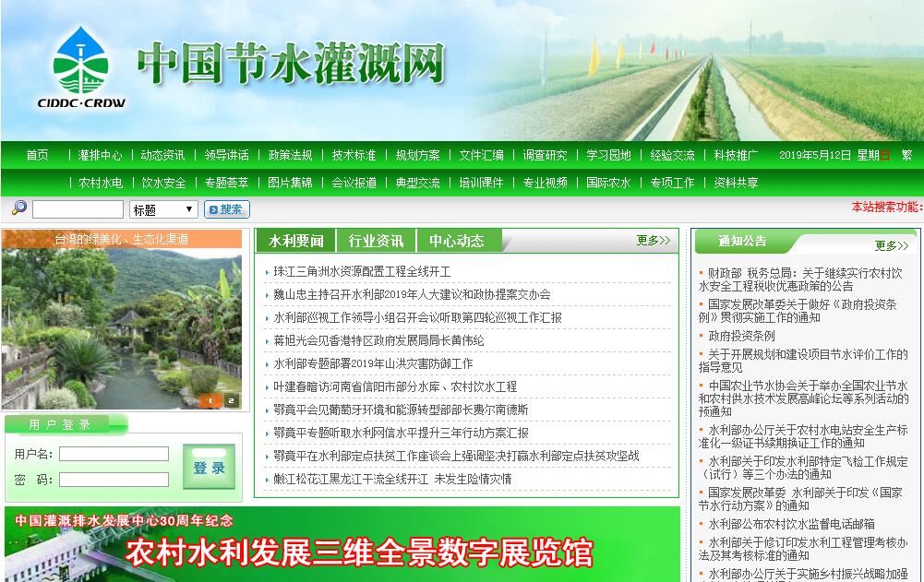Click the CIDDC-CRDW water drop logo
Image resolution: width=924 pixels, height=582 pixels.
[x=81, y=67]
